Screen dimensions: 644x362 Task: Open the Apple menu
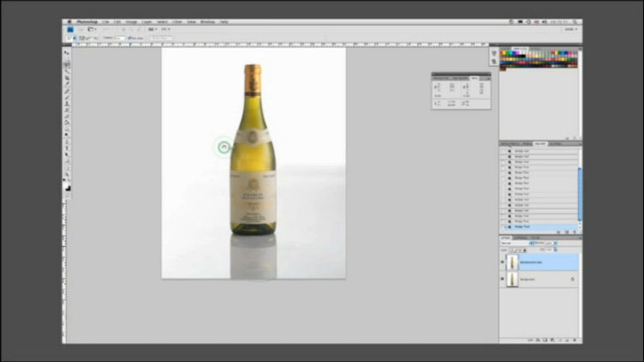[x=70, y=21]
